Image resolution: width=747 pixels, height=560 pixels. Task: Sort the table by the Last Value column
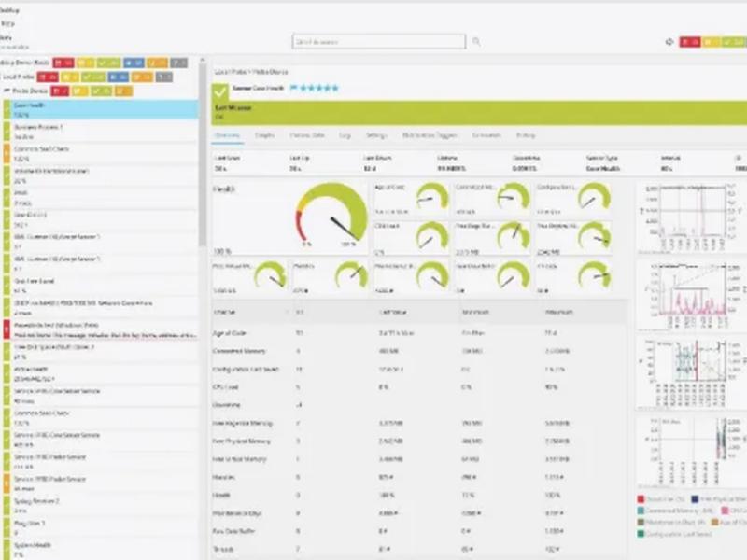[x=392, y=313]
